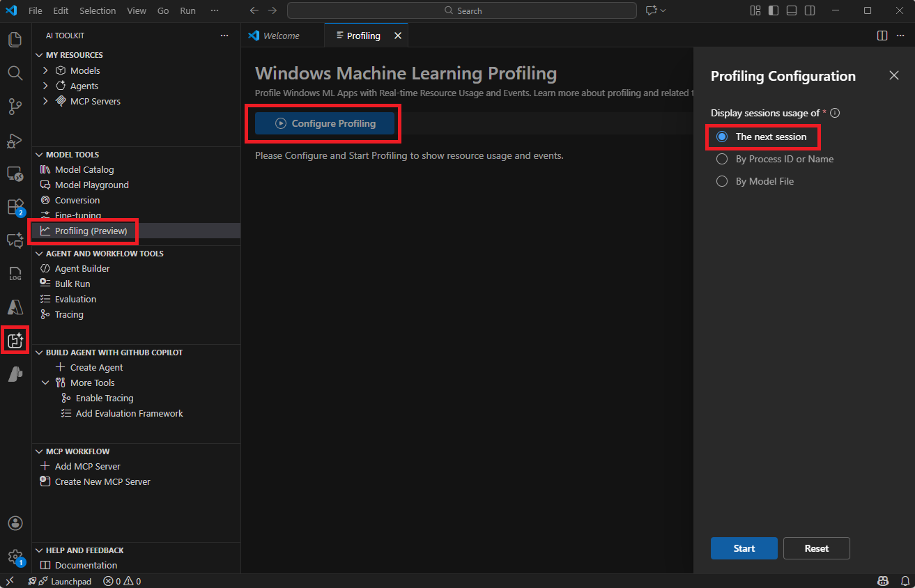Screen dimensions: 915x588
Task: Switch to the Welcome tab
Action: pyautogui.click(x=282, y=35)
